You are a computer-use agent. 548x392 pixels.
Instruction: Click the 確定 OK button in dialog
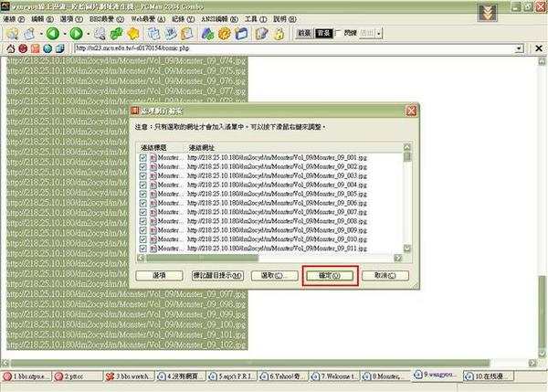(x=330, y=276)
